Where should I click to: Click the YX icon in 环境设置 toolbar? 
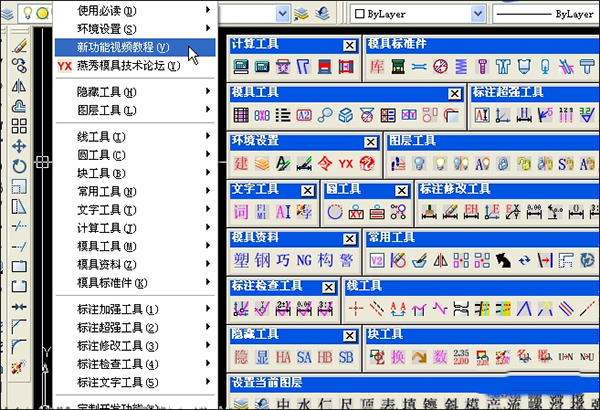tap(346, 164)
